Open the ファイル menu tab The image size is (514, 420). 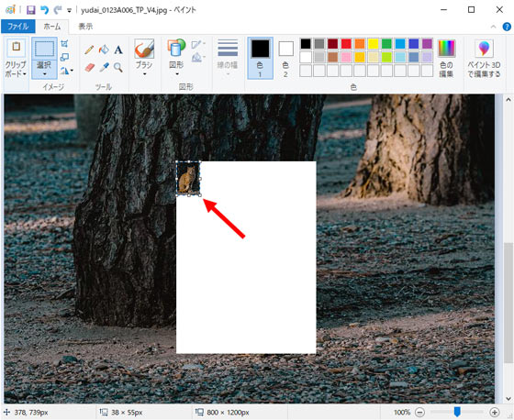point(18,27)
